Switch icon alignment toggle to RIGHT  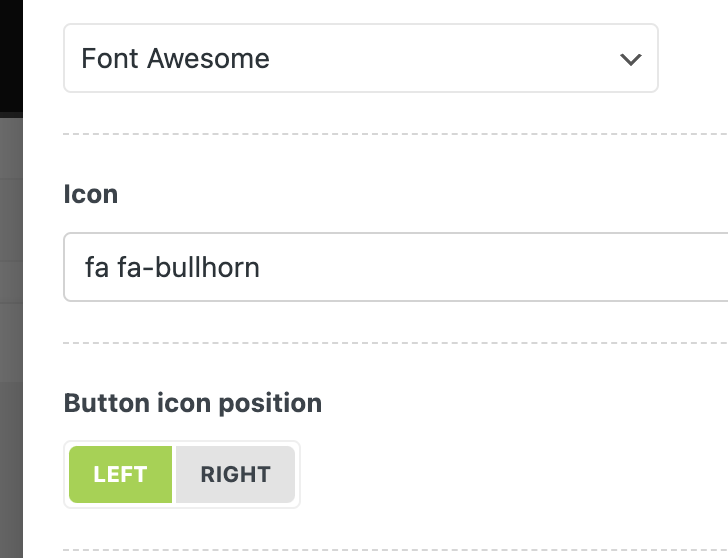[x=235, y=474]
